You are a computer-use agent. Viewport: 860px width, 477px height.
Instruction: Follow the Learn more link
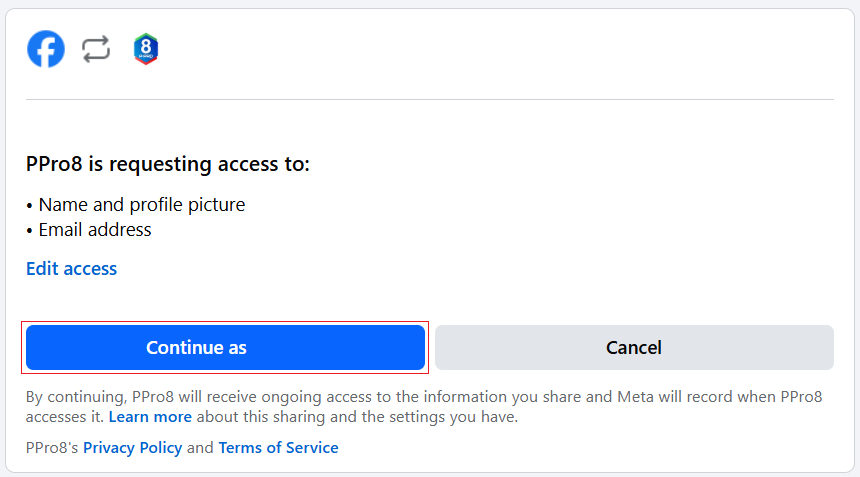pos(150,416)
